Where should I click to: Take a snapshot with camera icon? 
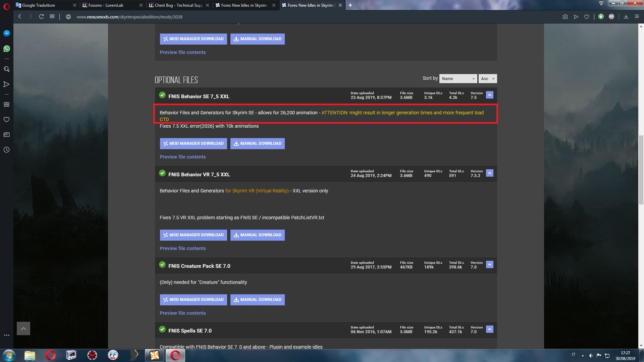(565, 17)
